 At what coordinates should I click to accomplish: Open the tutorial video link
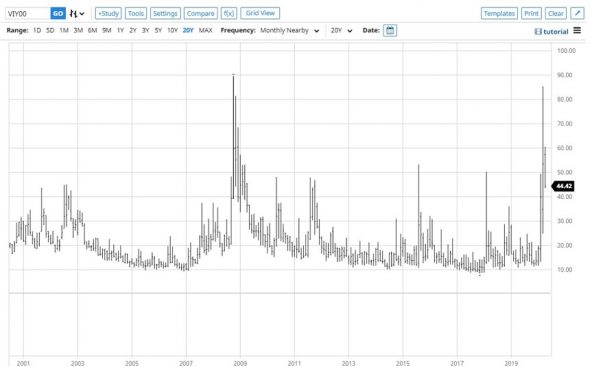551,32
